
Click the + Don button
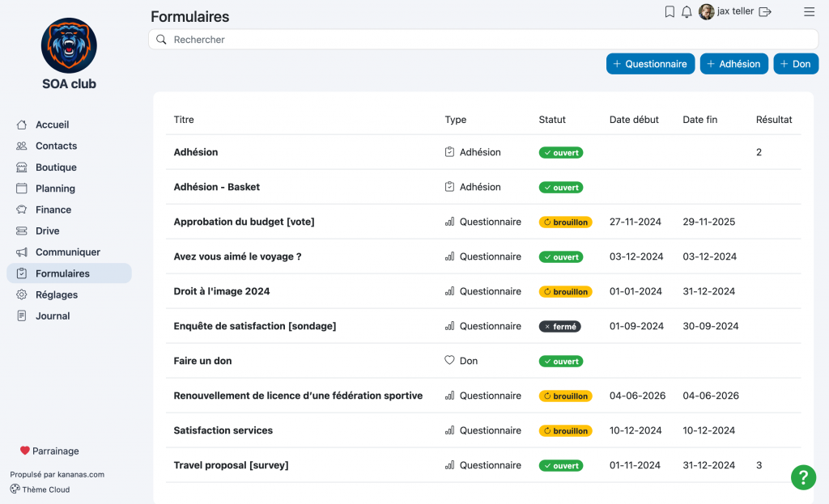(796, 64)
